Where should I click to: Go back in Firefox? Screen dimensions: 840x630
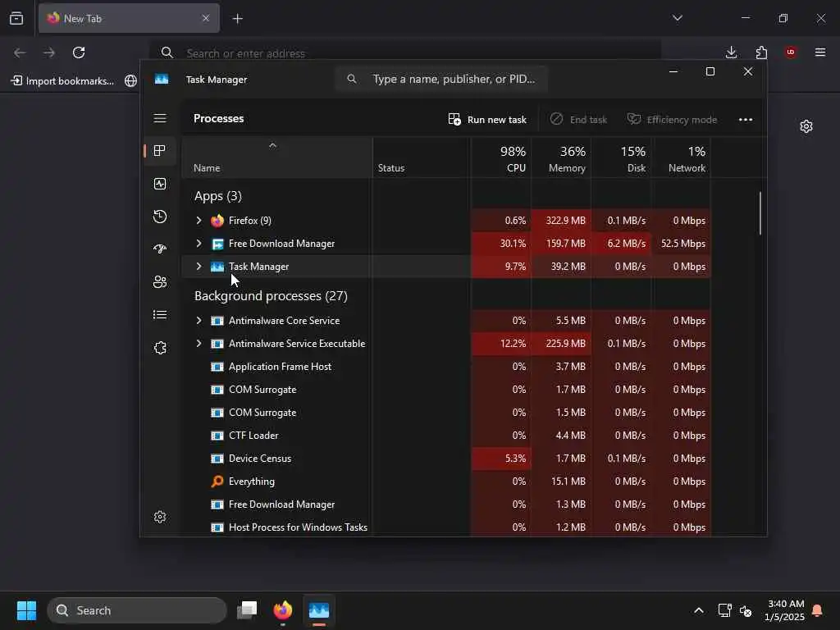20,52
